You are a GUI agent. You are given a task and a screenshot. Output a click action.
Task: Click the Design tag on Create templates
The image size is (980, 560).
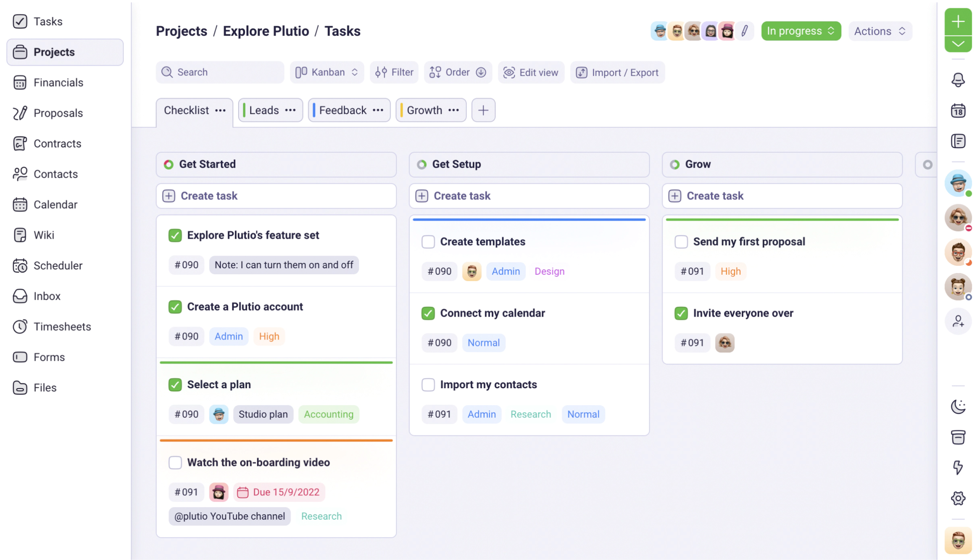tap(549, 272)
